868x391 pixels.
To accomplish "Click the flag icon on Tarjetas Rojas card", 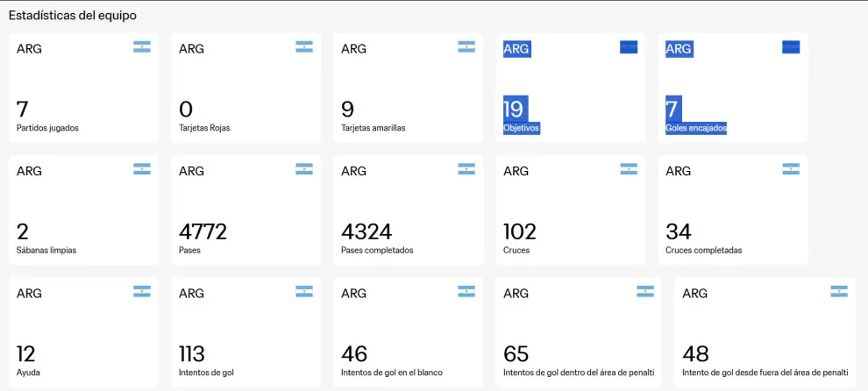I will [x=304, y=47].
